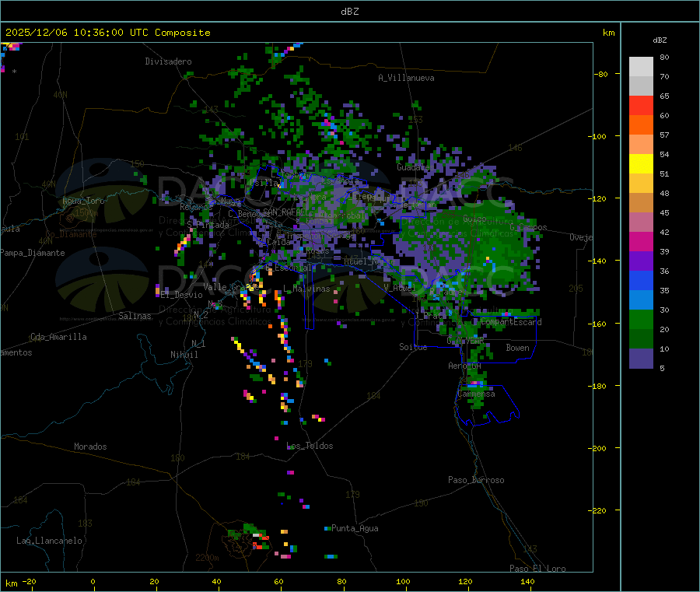Click the 'Co_Diamante' map label

coord(71,234)
